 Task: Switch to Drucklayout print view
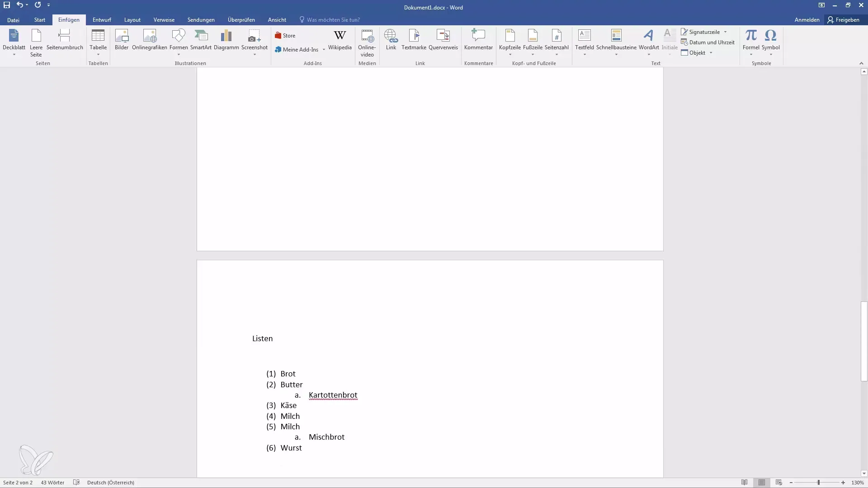(x=762, y=483)
